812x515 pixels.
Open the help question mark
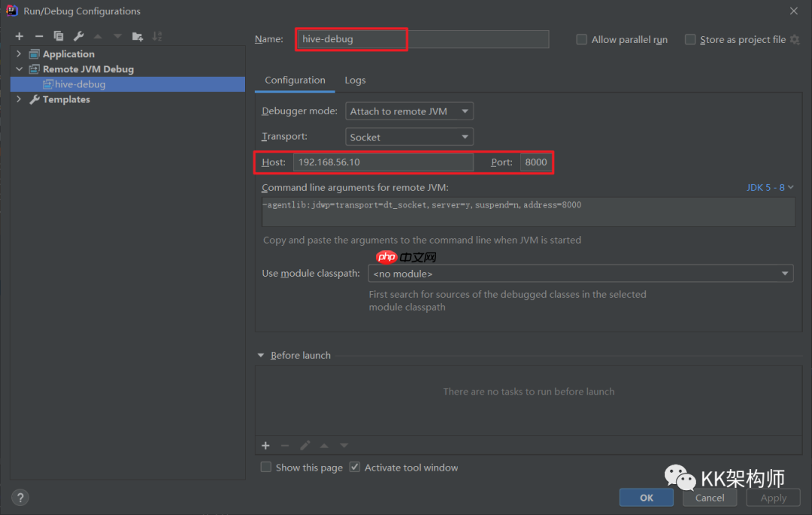click(x=20, y=497)
